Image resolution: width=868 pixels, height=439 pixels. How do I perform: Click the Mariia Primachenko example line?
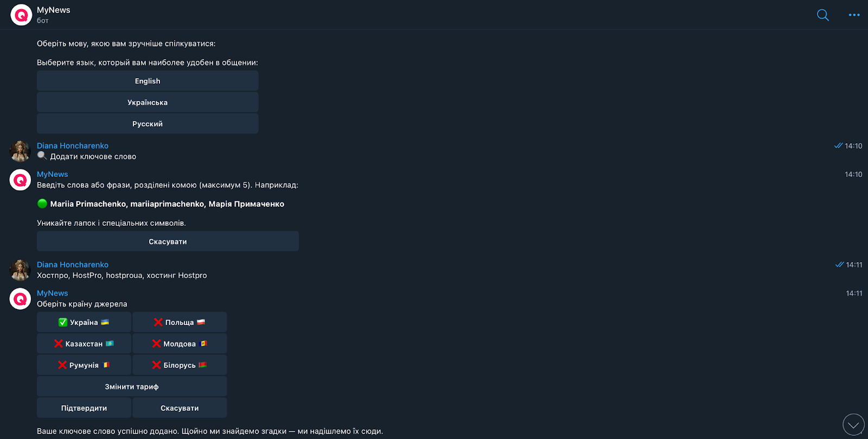click(161, 204)
